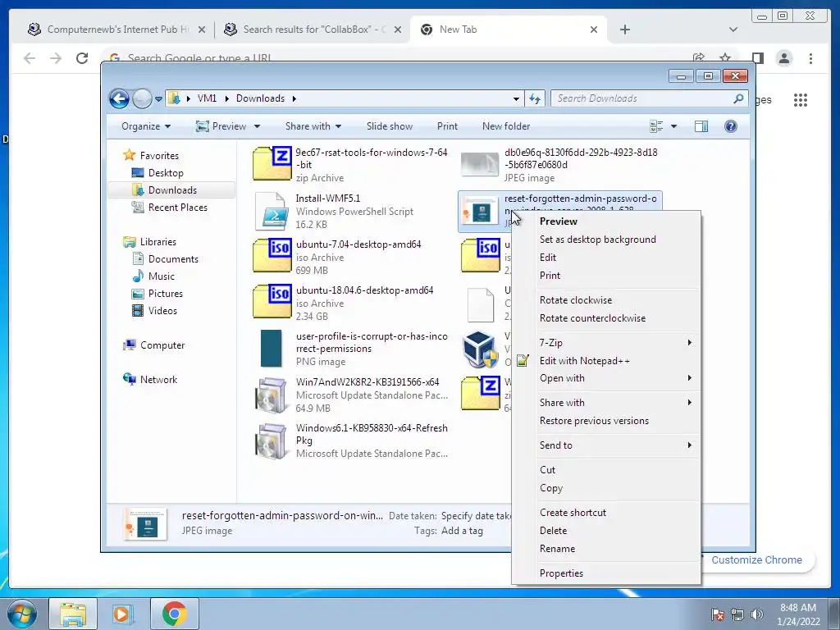Open the Videos library
Screen dimensions: 840x630
162,311
